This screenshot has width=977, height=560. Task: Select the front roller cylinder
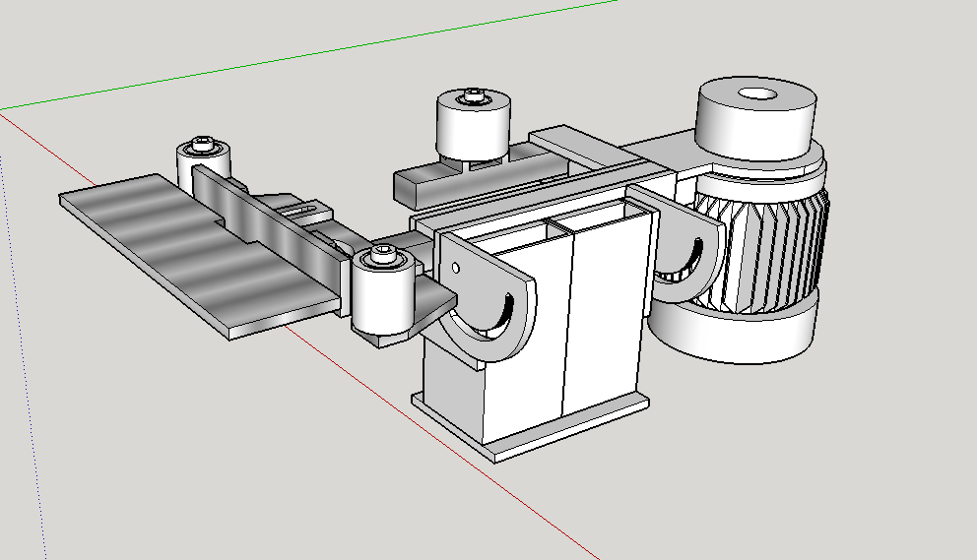click(381, 300)
